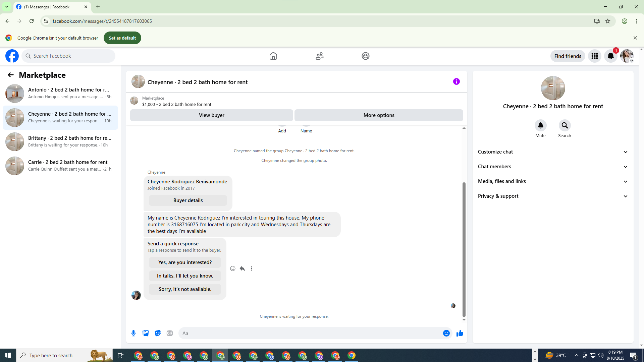Click the View buyer button
Screen dimensions: 644x362
(211, 115)
